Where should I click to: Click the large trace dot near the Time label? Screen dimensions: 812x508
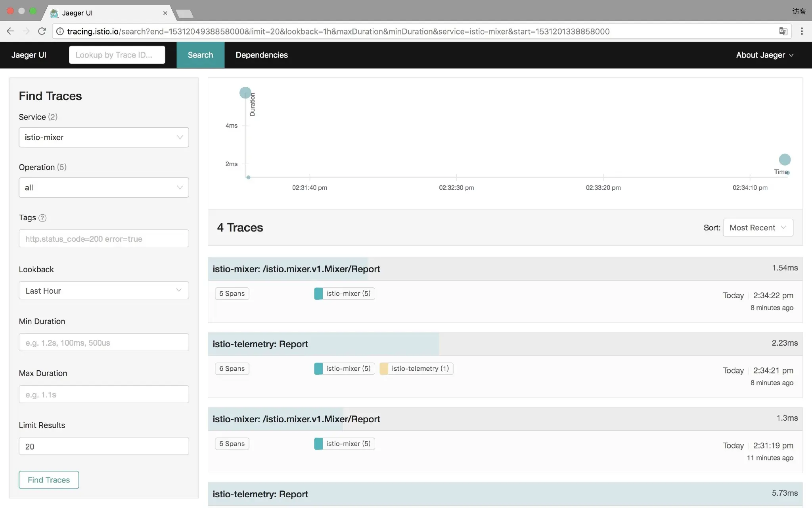pos(784,160)
